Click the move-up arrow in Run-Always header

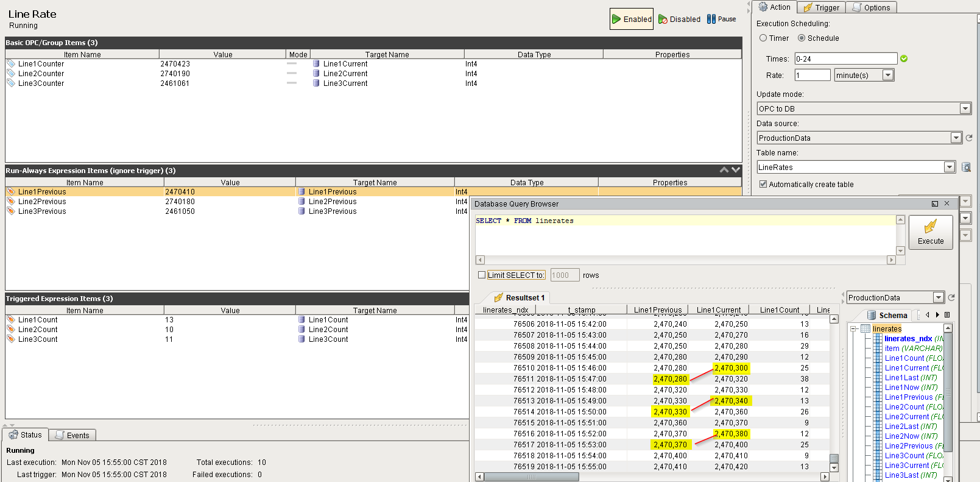pos(724,170)
